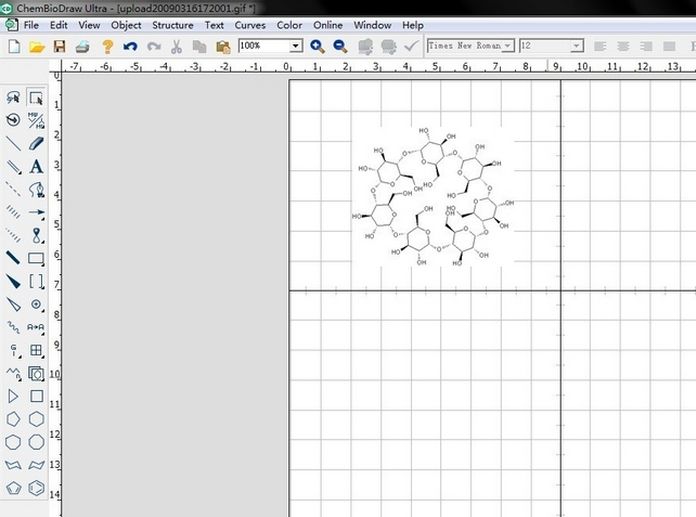Image resolution: width=696 pixels, height=517 pixels.
Task: Select the Wavy Bond tool
Action: [13, 328]
